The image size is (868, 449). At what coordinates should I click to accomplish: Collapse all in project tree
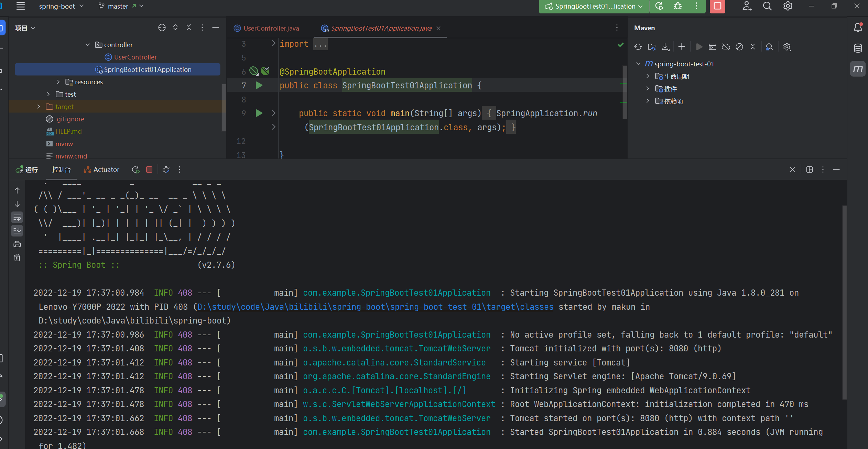point(189,28)
